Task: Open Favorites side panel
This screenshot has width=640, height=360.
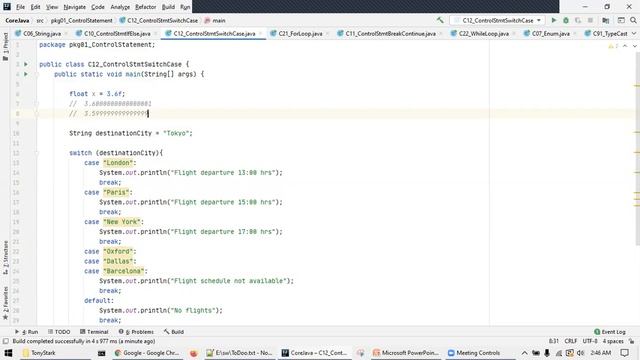Action: click(5, 303)
